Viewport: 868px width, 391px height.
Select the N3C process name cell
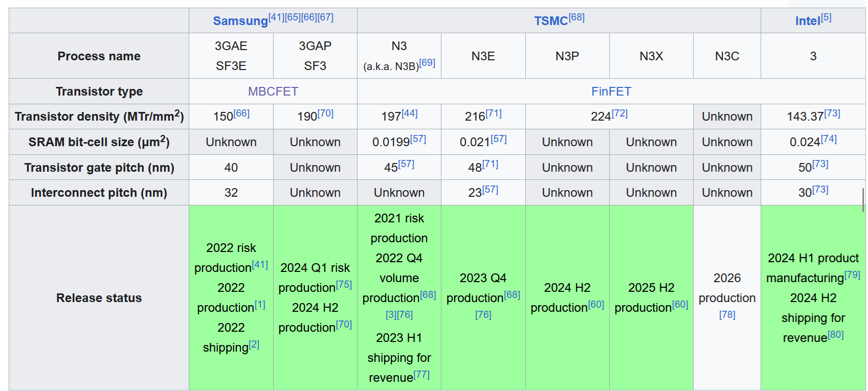(x=727, y=56)
